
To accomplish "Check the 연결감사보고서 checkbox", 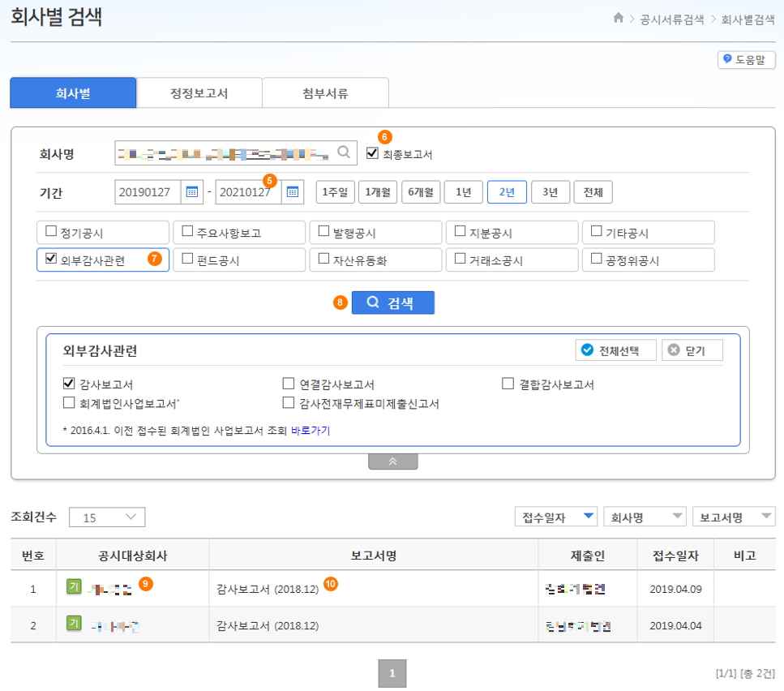I will pos(288,384).
